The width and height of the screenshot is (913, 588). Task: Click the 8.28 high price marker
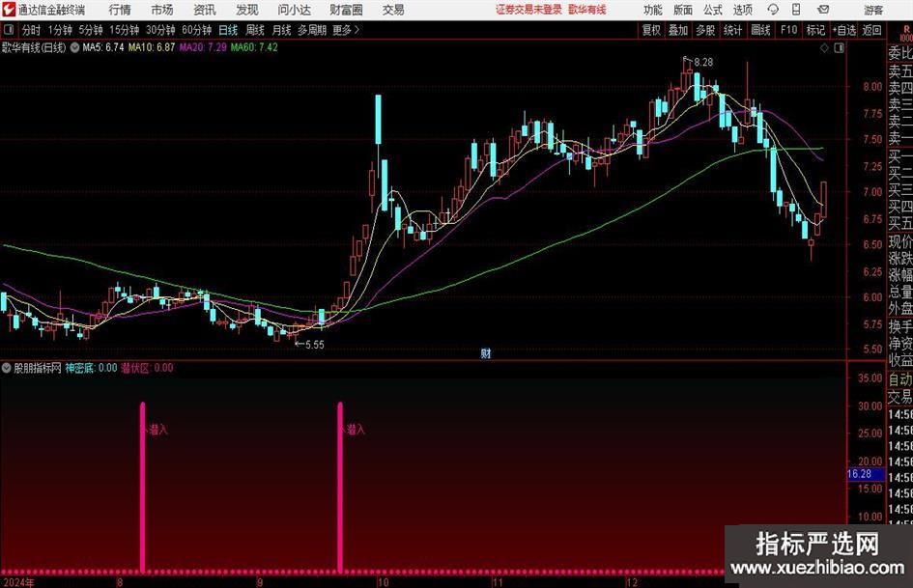click(703, 63)
